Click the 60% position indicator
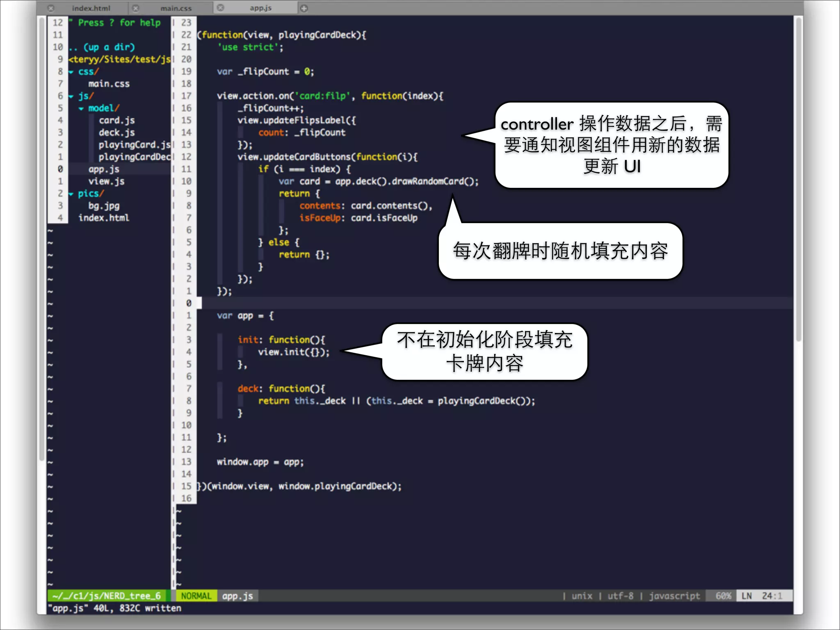The image size is (840, 630). (724, 596)
